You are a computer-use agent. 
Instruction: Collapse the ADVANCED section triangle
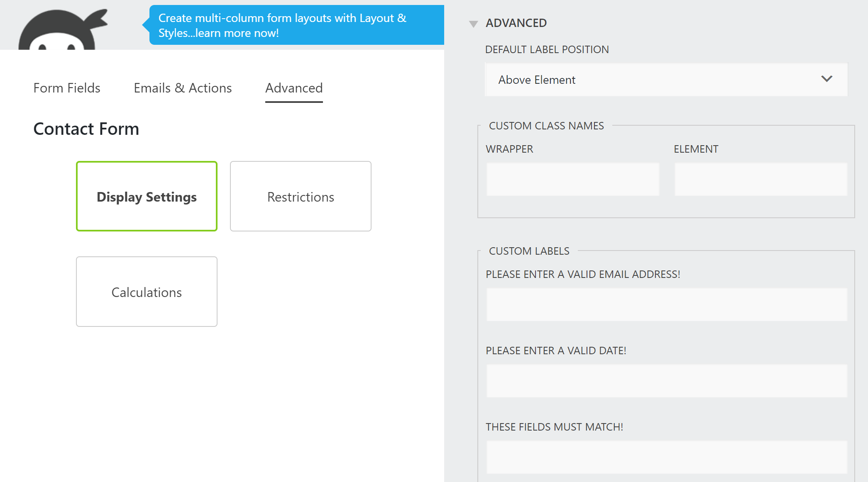coord(473,24)
